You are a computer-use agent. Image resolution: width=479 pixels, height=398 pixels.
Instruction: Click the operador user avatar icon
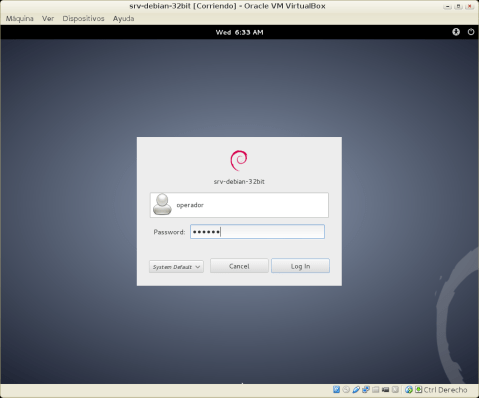tap(162, 204)
